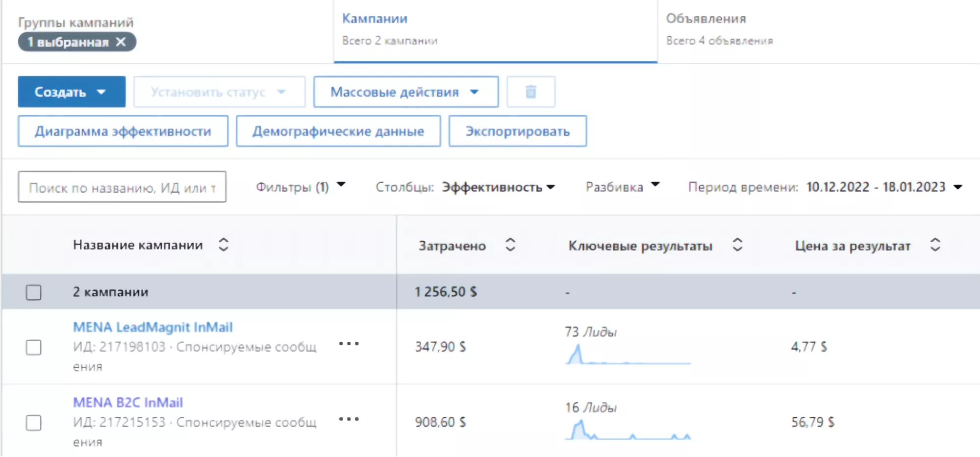The height and width of the screenshot is (457, 980).
Task: Click total spent value '1 256,50 $'
Action: coord(446,292)
